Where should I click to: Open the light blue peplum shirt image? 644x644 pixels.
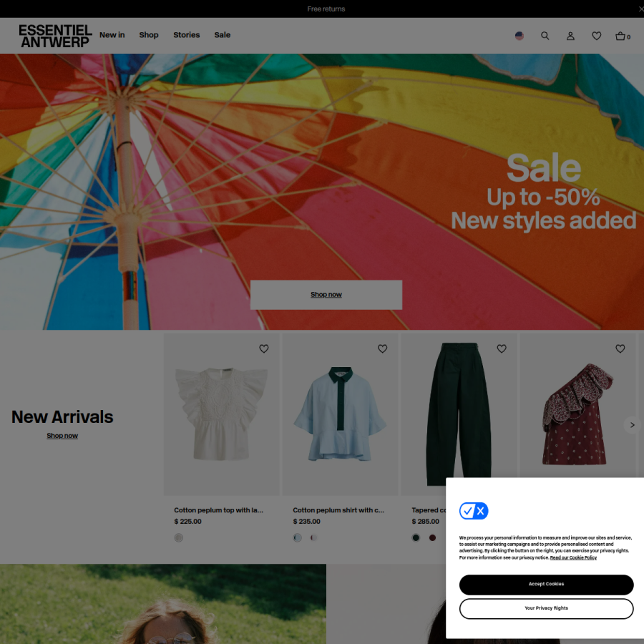[340, 414]
